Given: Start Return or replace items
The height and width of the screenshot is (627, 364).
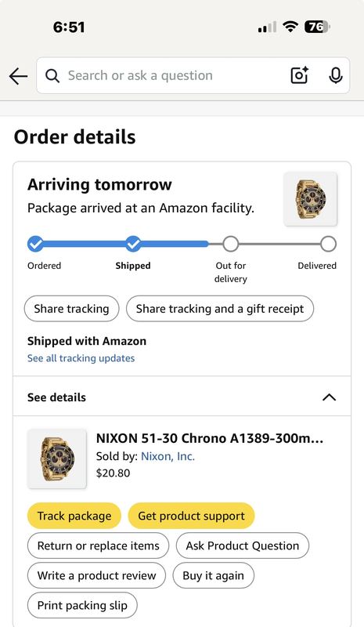Looking at the screenshot, I should pyautogui.click(x=99, y=545).
